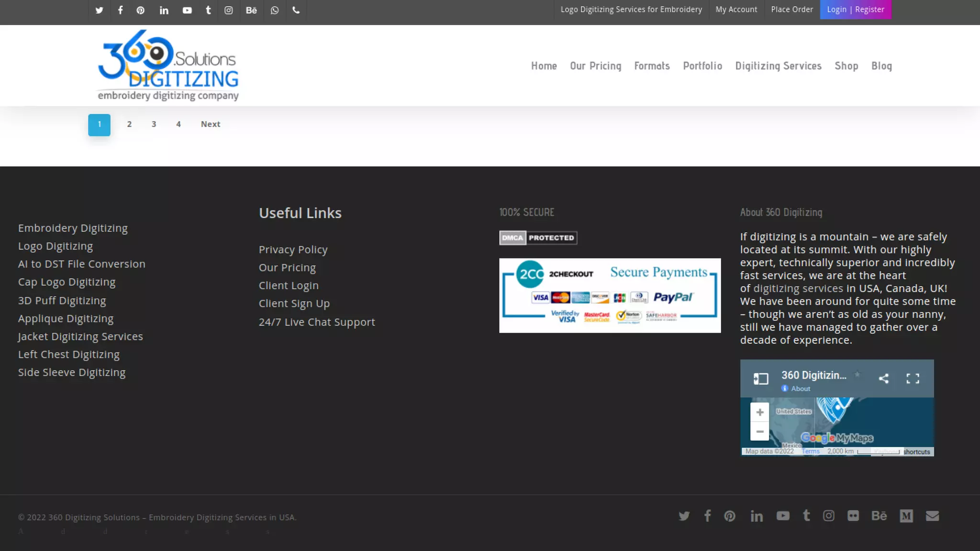Toggle map sidebar panel icon

coord(761,379)
